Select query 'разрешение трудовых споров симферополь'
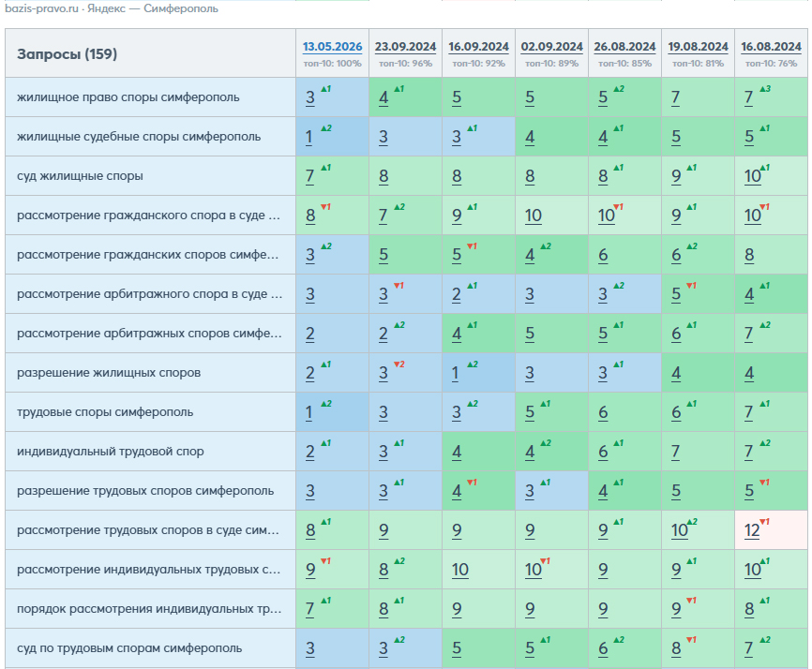 [x=145, y=490]
